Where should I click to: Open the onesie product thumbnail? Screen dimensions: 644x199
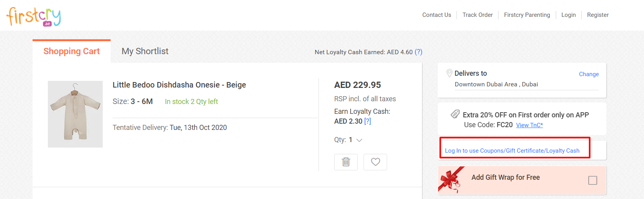pyautogui.click(x=75, y=114)
